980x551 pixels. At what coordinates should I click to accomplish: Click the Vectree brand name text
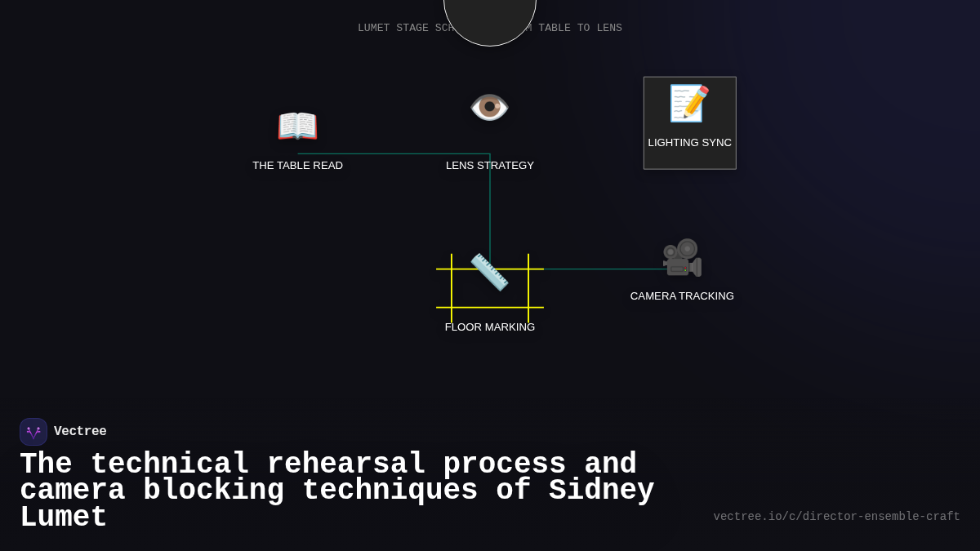pyautogui.click(x=80, y=431)
